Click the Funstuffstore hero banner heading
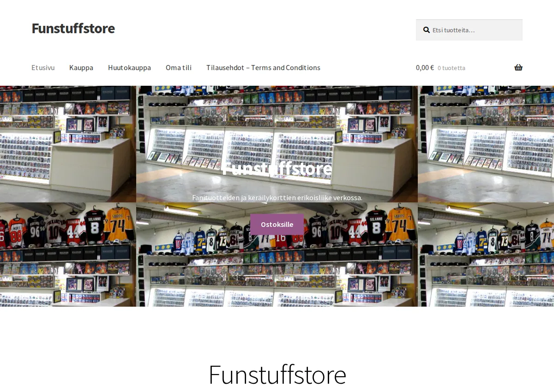The width and height of the screenshot is (554, 392). [x=277, y=168]
